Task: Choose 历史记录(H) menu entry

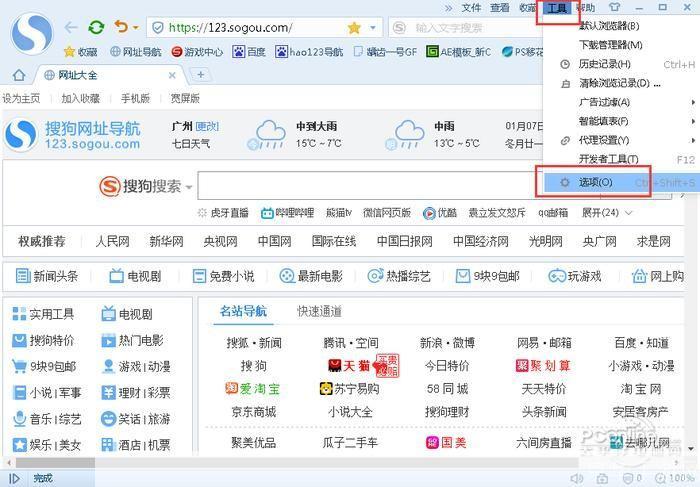Action: tap(621, 64)
